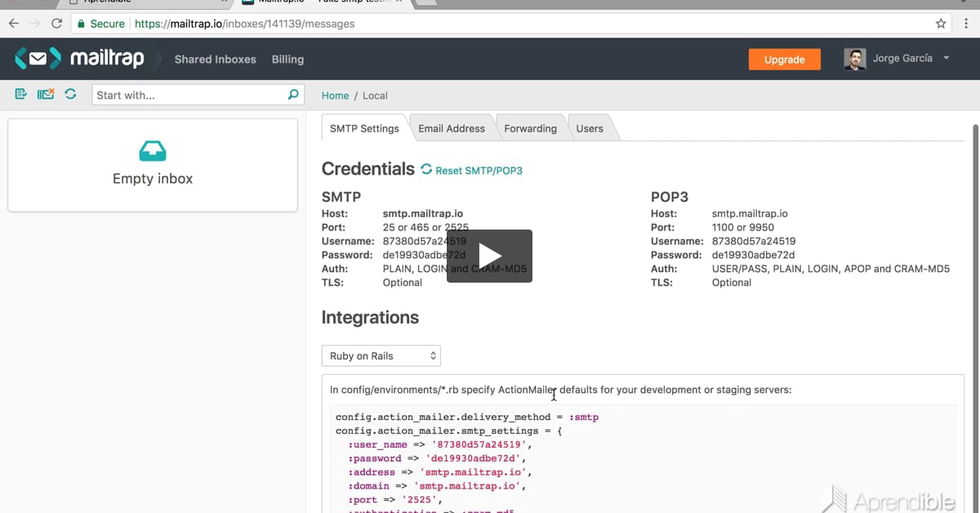Click the clear inbox icon
The width and height of the screenshot is (980, 513).
coord(46,95)
